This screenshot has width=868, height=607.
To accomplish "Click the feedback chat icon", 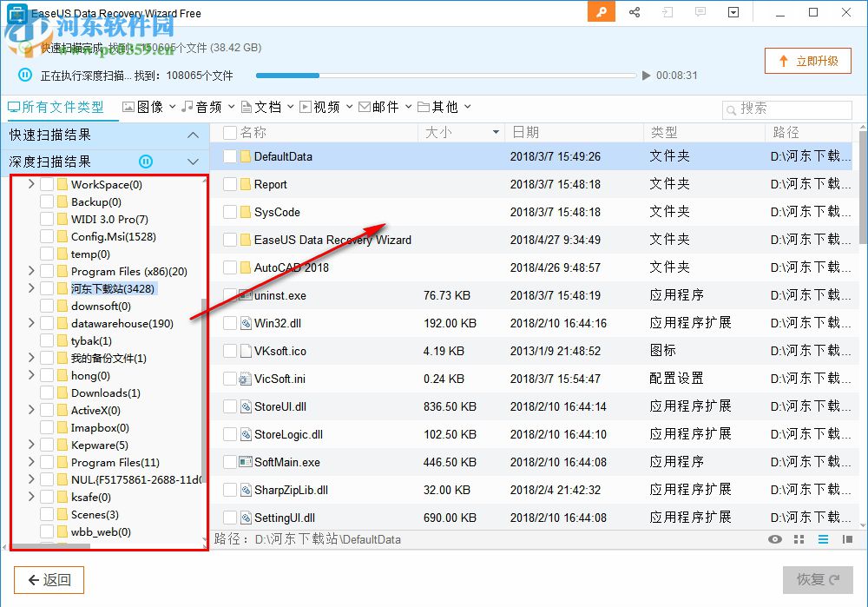I will tap(700, 12).
